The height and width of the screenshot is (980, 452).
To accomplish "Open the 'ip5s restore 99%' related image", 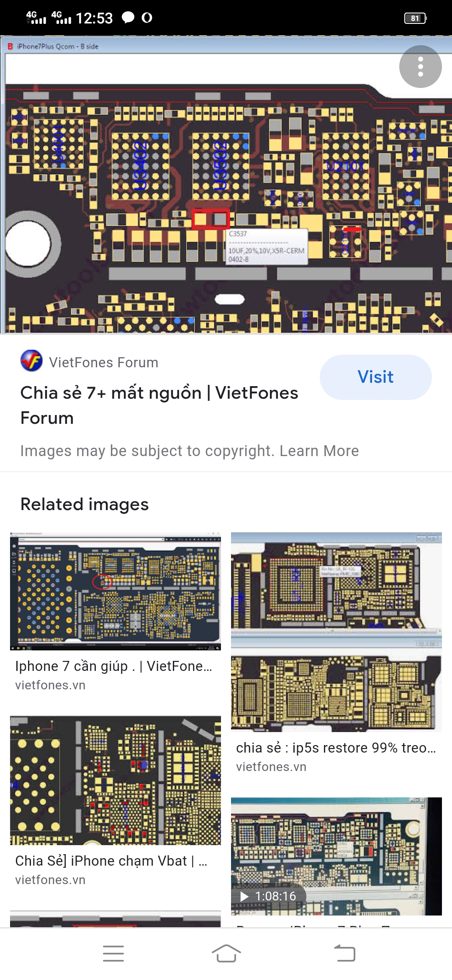I will (336, 632).
